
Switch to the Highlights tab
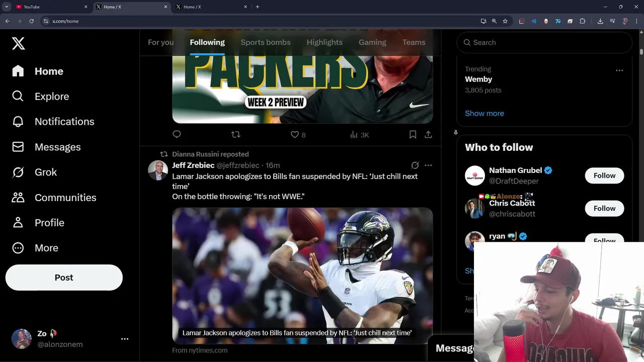tap(325, 42)
